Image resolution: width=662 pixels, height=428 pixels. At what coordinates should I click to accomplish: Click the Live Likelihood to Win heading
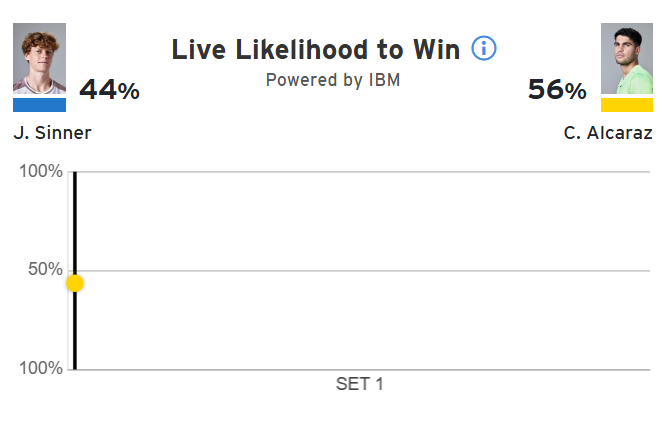pyautogui.click(x=316, y=50)
